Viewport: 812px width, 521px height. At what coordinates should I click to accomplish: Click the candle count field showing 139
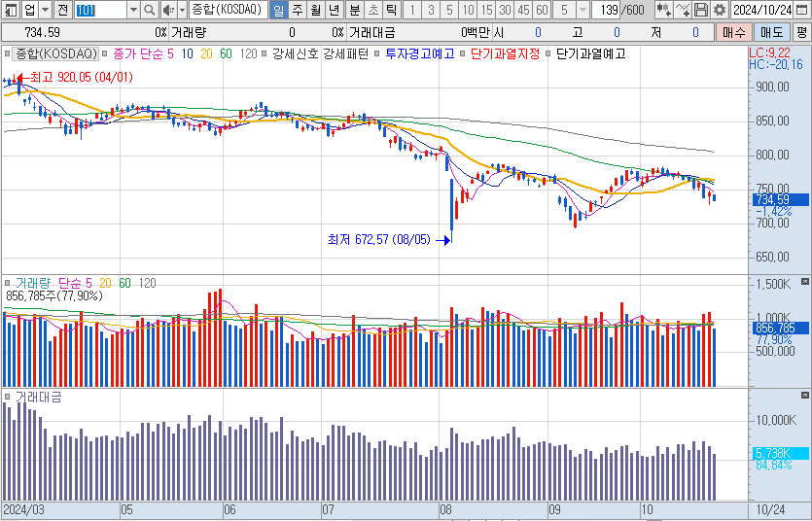pos(608,10)
